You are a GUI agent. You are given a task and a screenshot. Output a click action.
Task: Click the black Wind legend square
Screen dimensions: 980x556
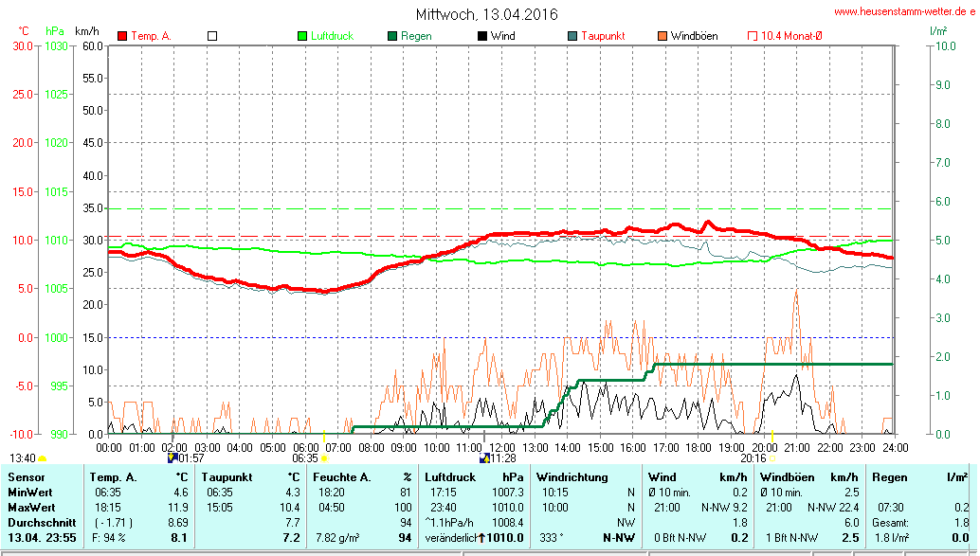[482, 36]
